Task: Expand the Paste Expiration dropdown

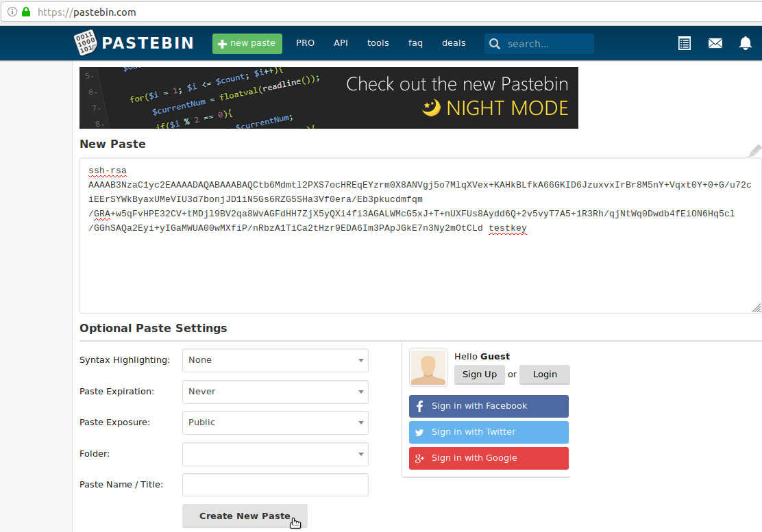Action: click(x=275, y=392)
